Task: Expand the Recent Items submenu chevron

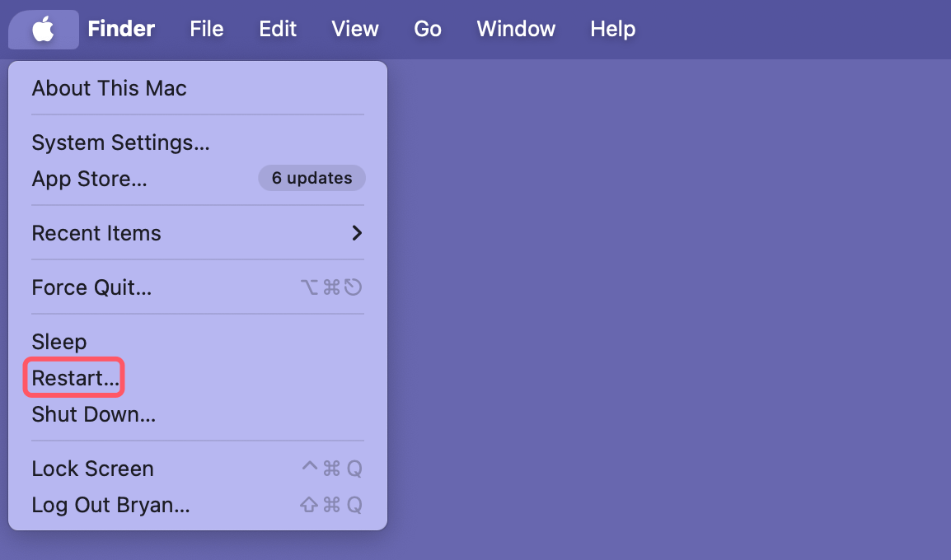Action: coord(357,233)
